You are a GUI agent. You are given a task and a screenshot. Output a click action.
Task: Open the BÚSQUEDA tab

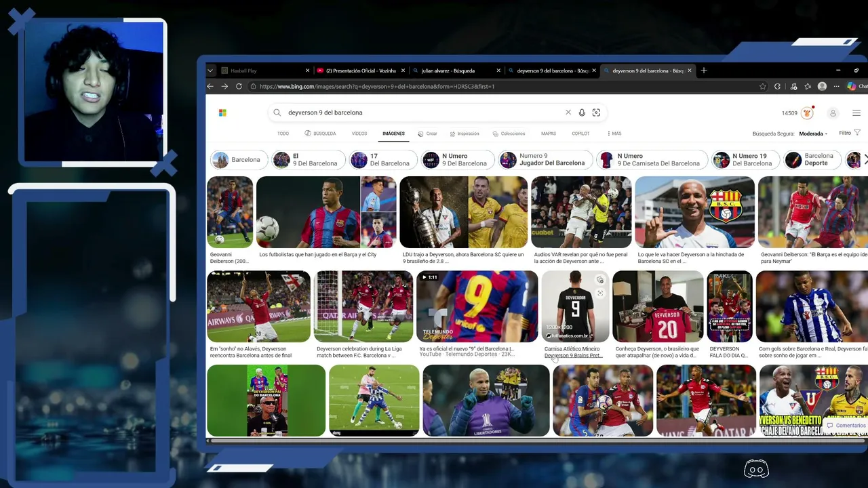[321, 134]
